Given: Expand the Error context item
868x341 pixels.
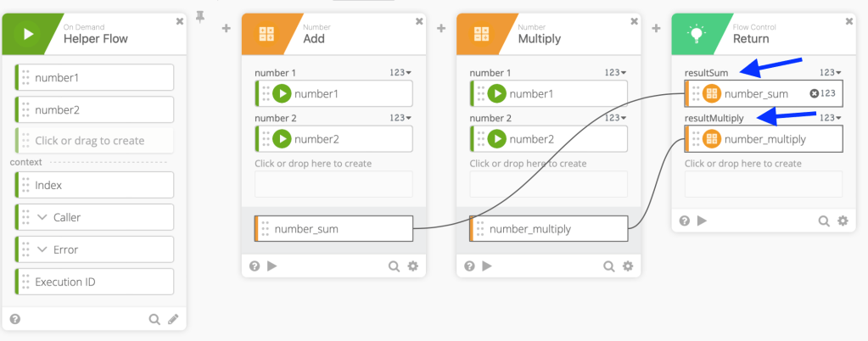Looking at the screenshot, I should 43,249.
